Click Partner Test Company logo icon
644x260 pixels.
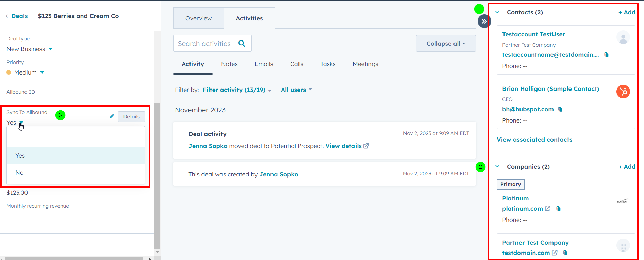pos(623,246)
